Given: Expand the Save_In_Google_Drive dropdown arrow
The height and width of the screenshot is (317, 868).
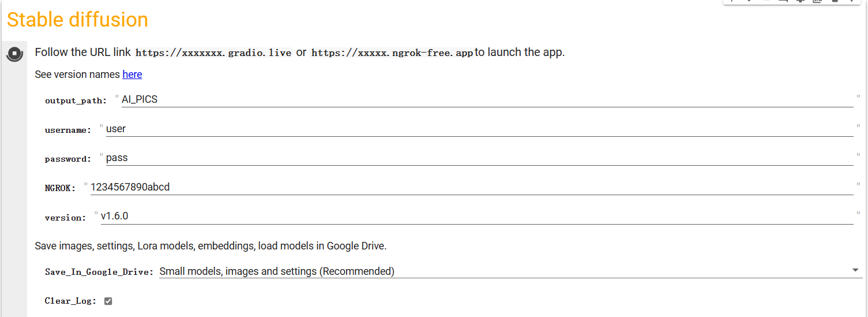Looking at the screenshot, I should click(x=855, y=270).
